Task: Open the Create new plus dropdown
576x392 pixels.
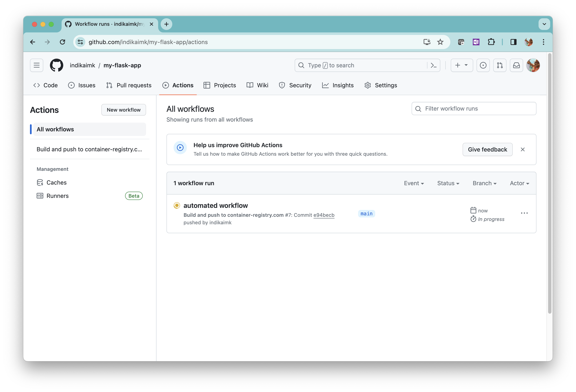Action: click(x=462, y=65)
